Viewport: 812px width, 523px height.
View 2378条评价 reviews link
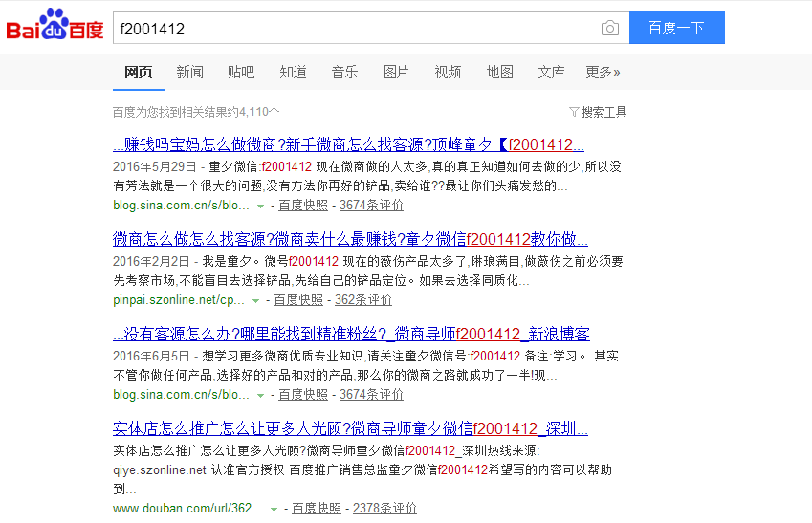(x=384, y=509)
